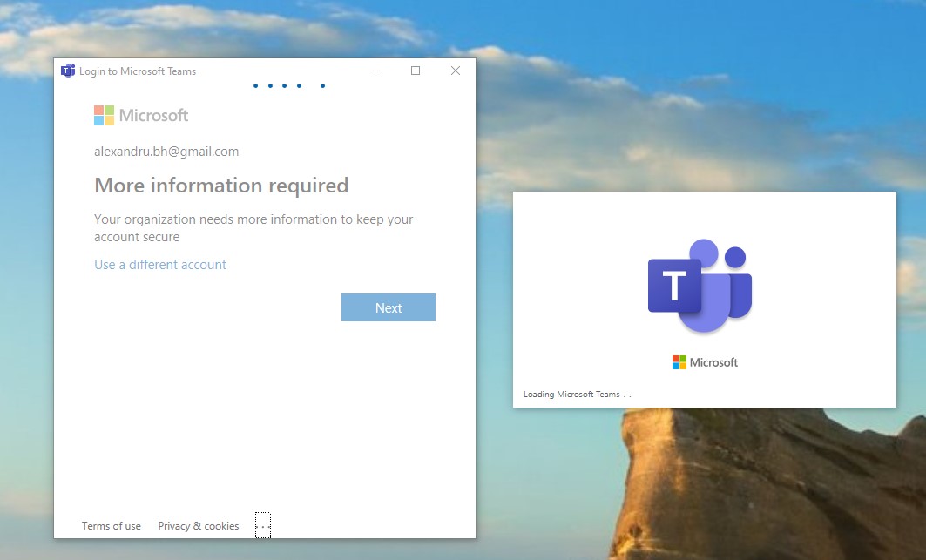Click the Next button in login dialog

[x=388, y=307]
